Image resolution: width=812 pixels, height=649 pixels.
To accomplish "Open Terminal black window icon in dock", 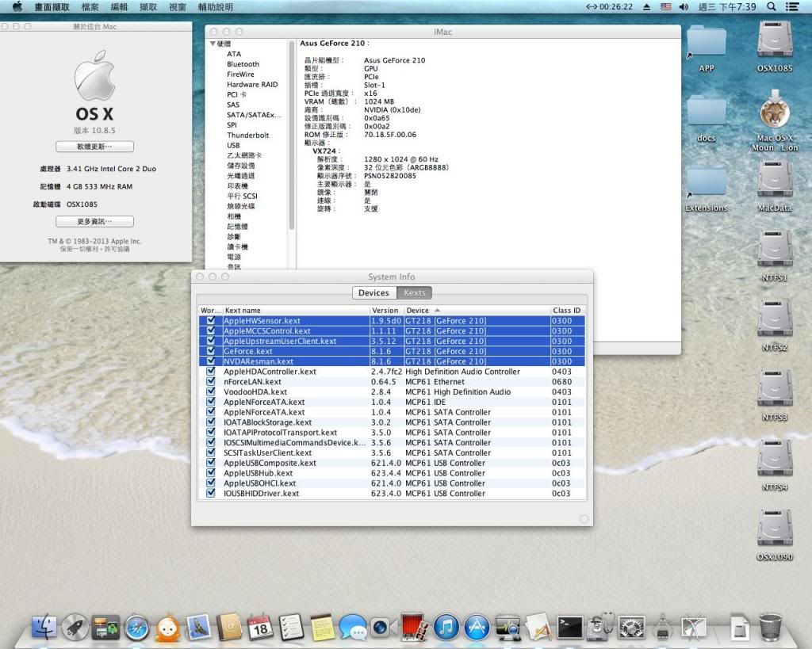I will [569, 627].
